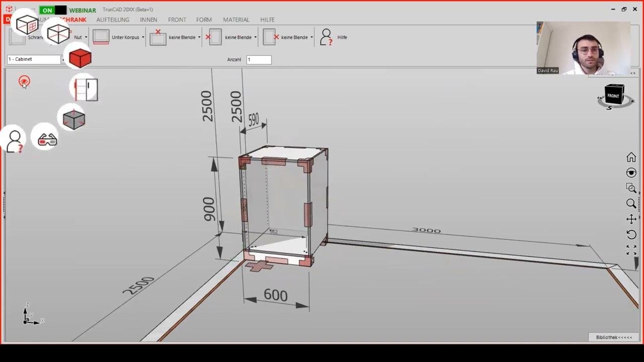This screenshot has height=362, width=644.
Task: Click the fit-to-screen expand arrows icon
Action: (631, 250)
